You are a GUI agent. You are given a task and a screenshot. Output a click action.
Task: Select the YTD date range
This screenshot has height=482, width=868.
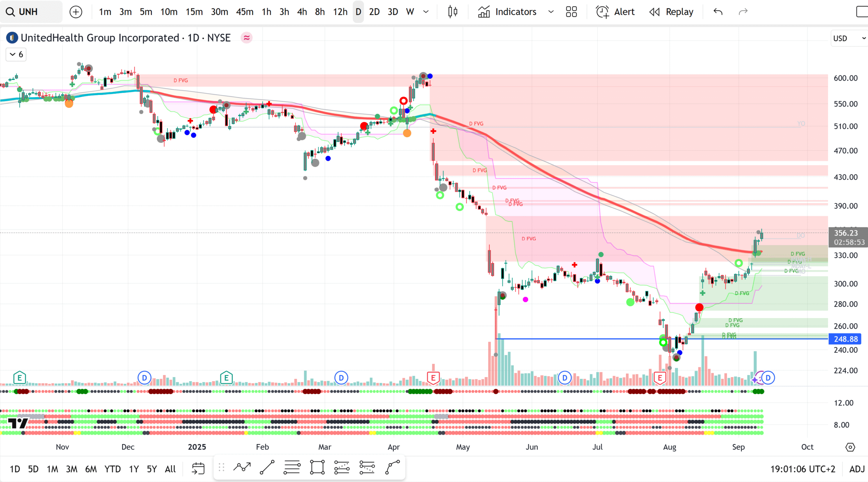click(112, 469)
